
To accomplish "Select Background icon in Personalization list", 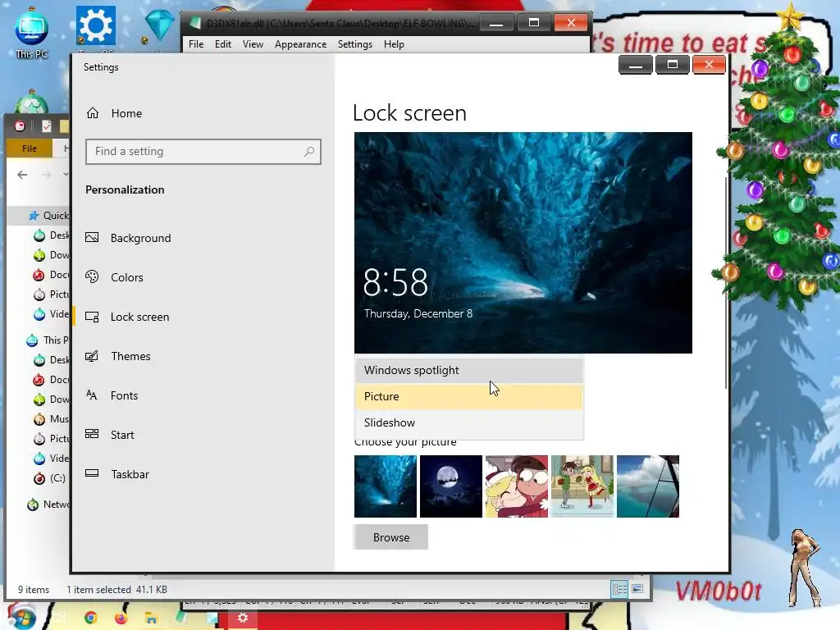I will (92, 237).
